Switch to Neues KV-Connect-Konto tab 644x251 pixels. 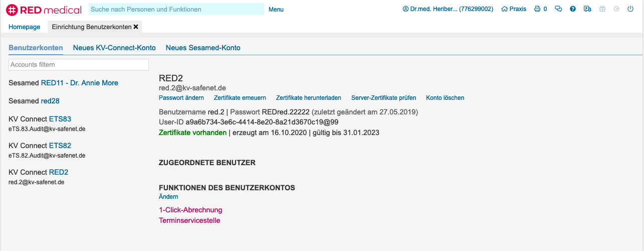(114, 48)
